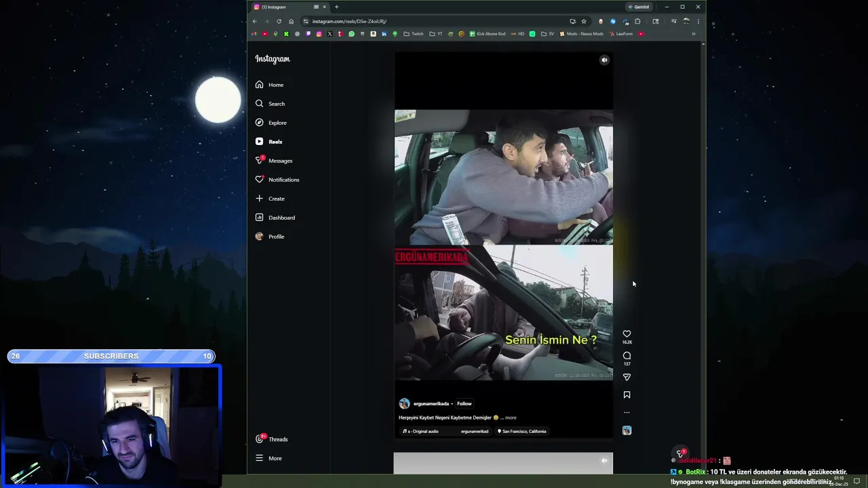This screenshot has width=868, height=488.
Task: Open the reel's three-dot options menu
Action: tap(627, 412)
